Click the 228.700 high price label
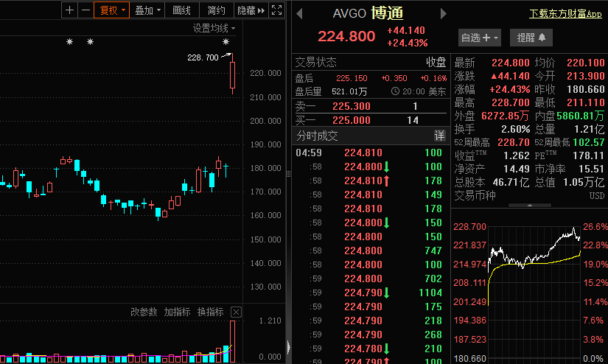The image size is (608, 364). point(203,57)
